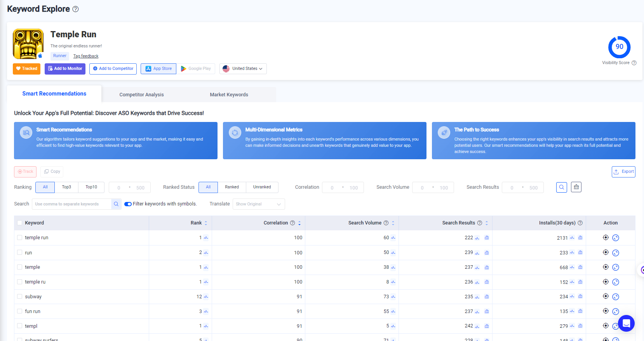Open Keyword Explore help icon

tap(76, 9)
